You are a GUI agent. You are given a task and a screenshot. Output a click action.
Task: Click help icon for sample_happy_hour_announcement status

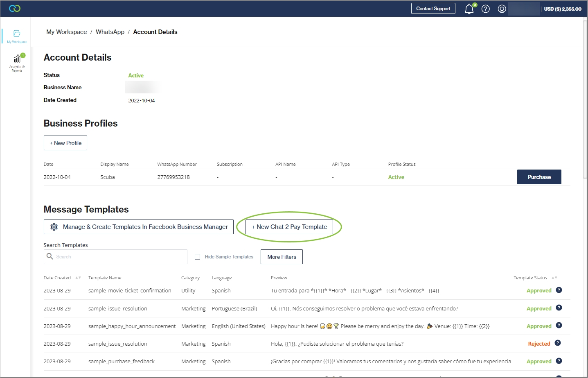tap(559, 326)
